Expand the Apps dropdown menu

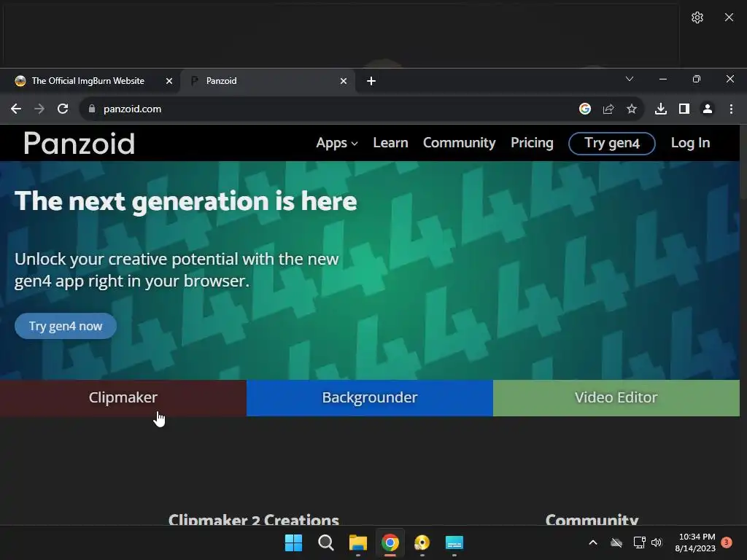(337, 143)
